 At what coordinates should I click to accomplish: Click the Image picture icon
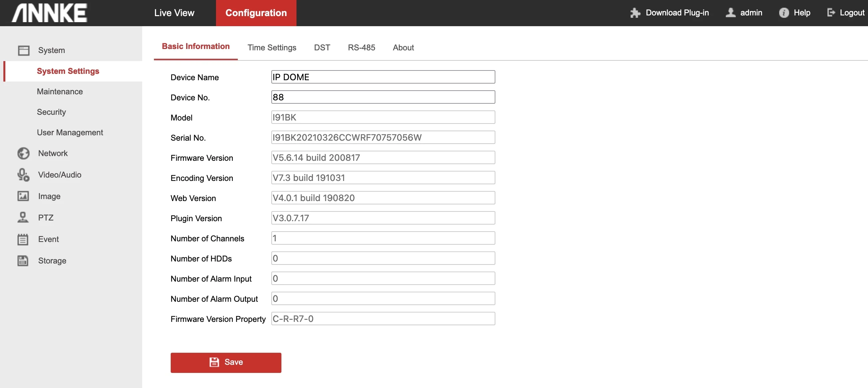tap(23, 196)
